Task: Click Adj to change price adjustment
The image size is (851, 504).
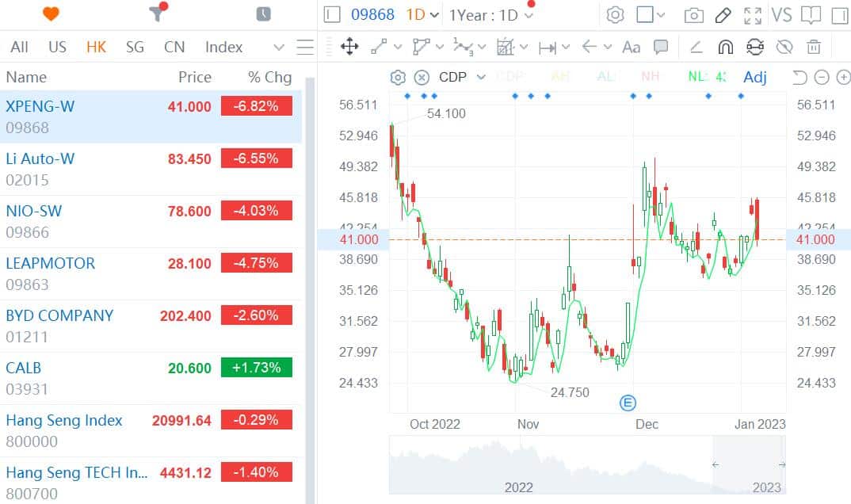Action: [x=754, y=77]
